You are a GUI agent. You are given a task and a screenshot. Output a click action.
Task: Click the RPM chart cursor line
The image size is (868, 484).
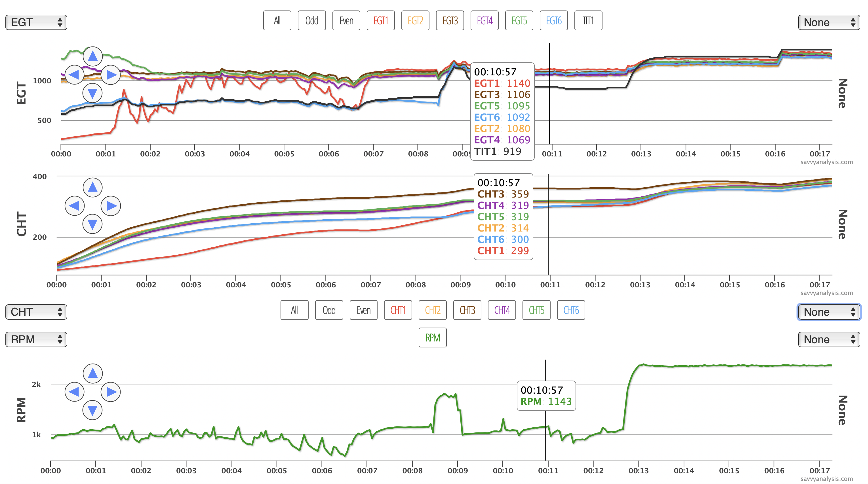pos(545,410)
